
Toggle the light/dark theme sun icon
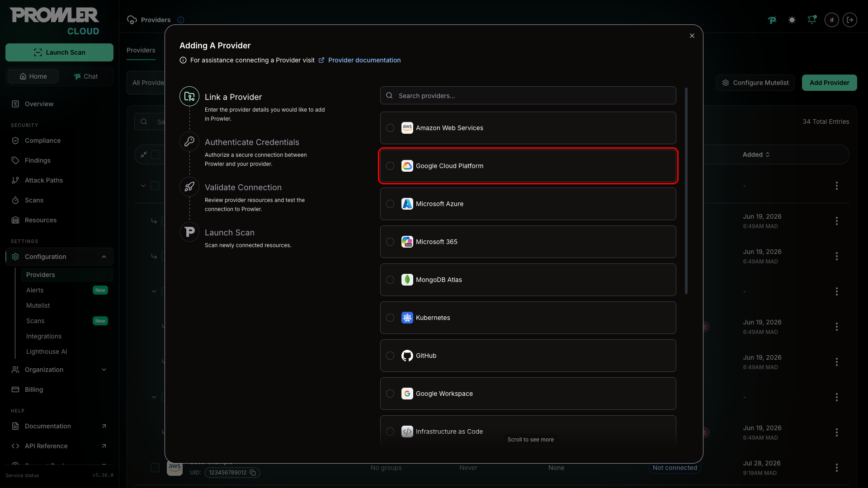pyautogui.click(x=792, y=20)
